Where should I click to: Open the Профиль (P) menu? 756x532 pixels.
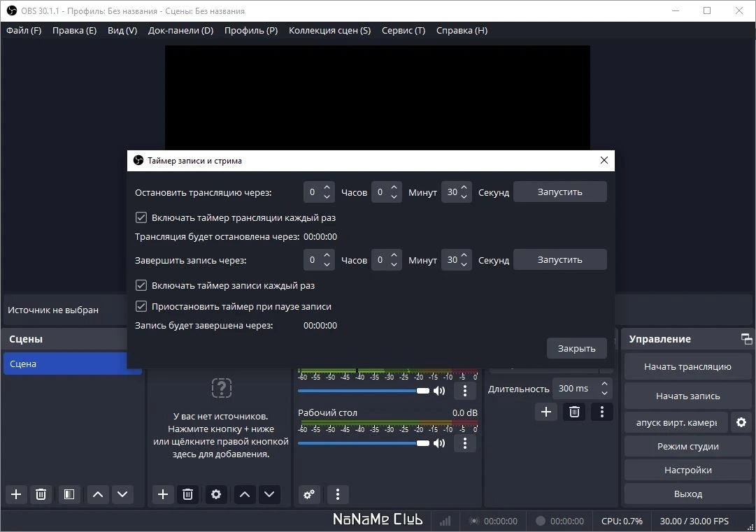click(x=251, y=30)
